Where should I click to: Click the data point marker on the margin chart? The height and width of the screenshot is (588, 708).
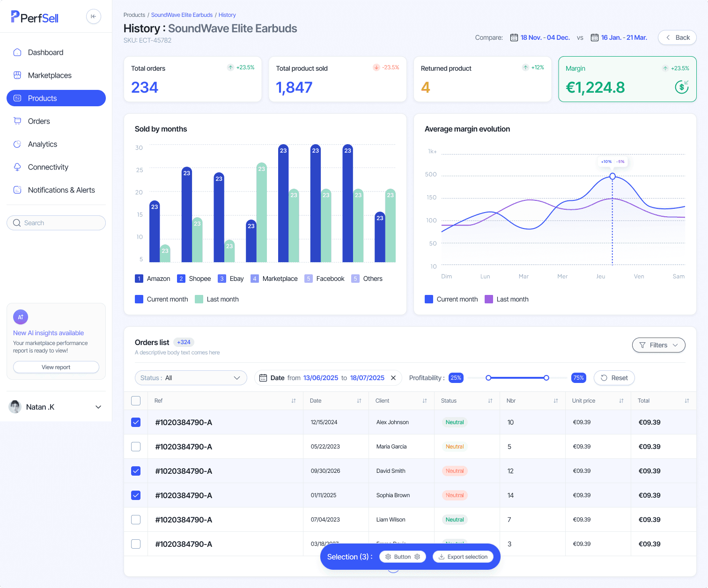[612, 176]
